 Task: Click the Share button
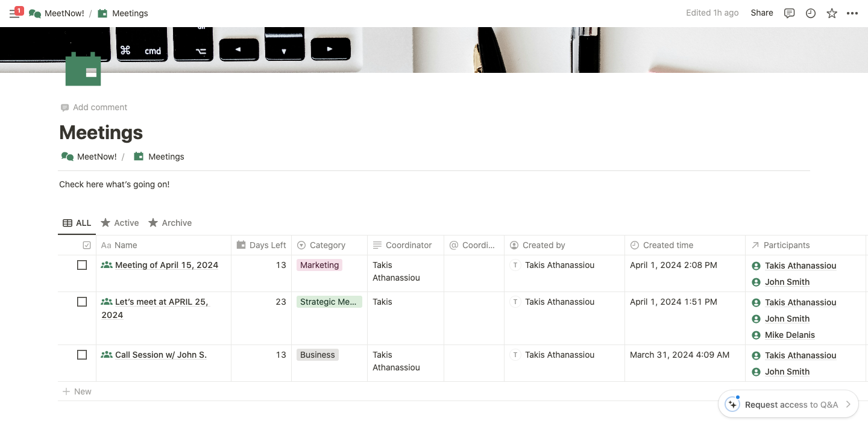coord(762,13)
